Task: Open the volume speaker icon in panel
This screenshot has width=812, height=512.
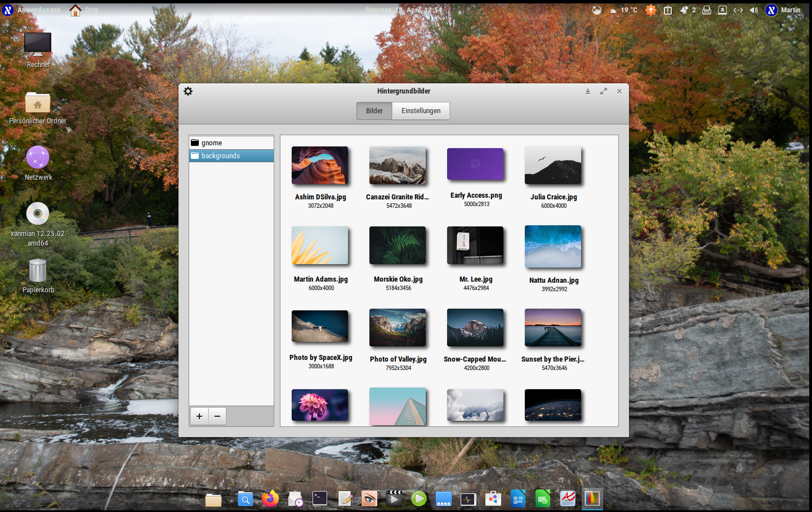Action: (x=754, y=10)
